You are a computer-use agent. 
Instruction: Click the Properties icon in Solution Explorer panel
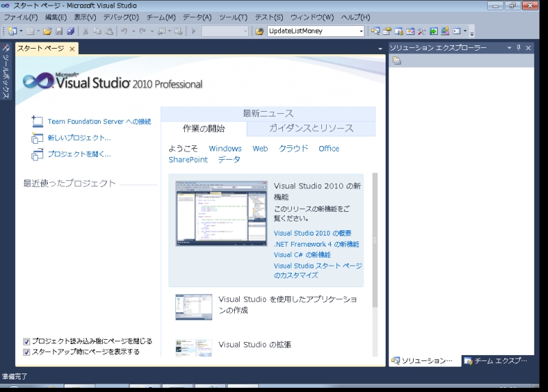[397, 61]
